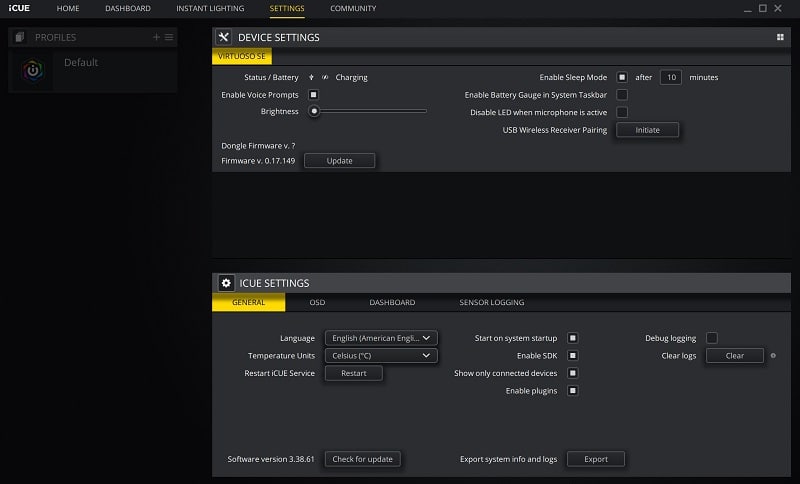Click the Charging status text
800x484 pixels.
(x=351, y=78)
